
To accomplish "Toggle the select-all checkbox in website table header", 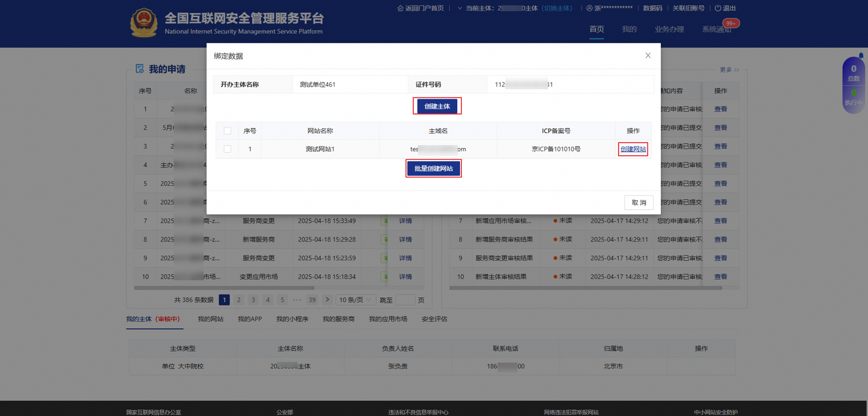I will tap(228, 131).
